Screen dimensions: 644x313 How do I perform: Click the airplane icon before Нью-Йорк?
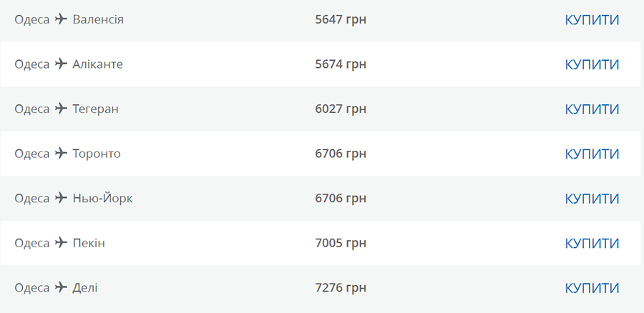[61, 198]
